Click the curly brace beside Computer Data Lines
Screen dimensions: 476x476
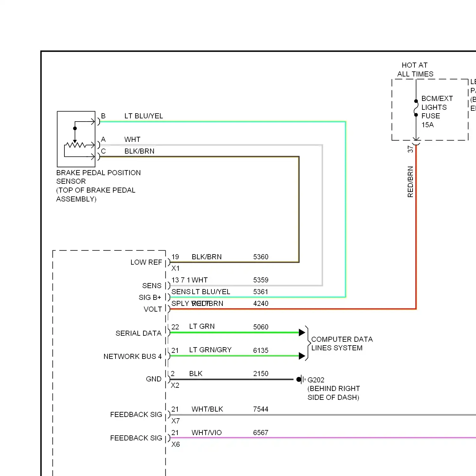307,343
